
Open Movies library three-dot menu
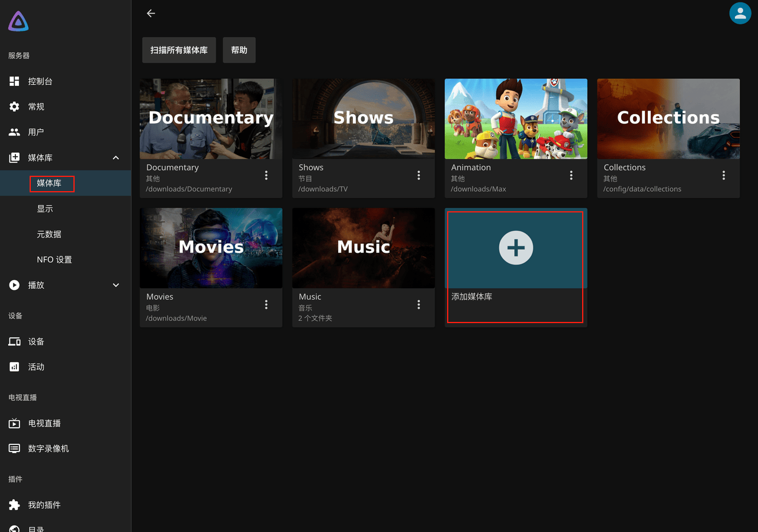click(x=266, y=304)
